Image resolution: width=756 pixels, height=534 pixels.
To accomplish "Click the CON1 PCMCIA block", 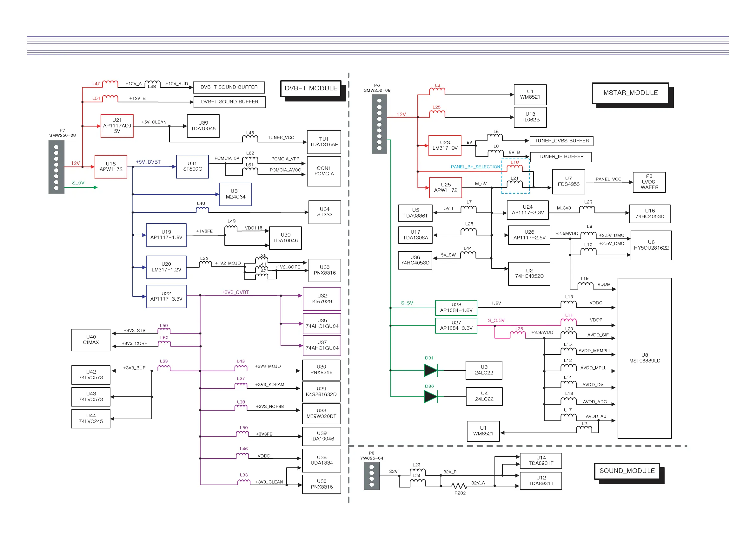I will (324, 171).
